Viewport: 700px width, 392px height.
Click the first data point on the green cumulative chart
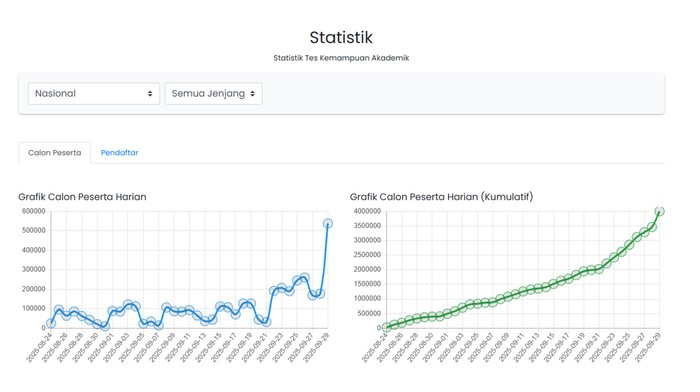pos(387,327)
